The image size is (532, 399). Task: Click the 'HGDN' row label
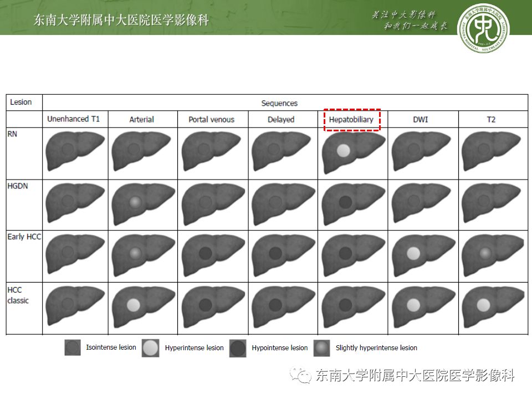18,186
